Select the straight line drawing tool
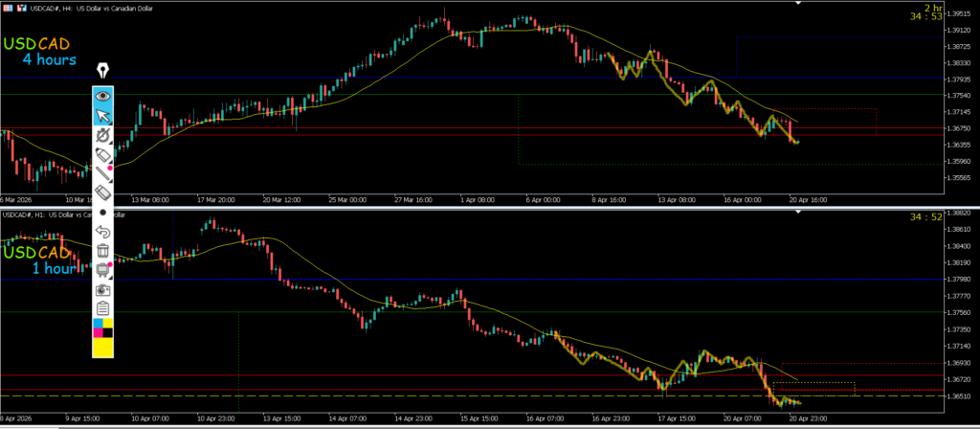Image resolution: width=980 pixels, height=429 pixels. pos(102,173)
